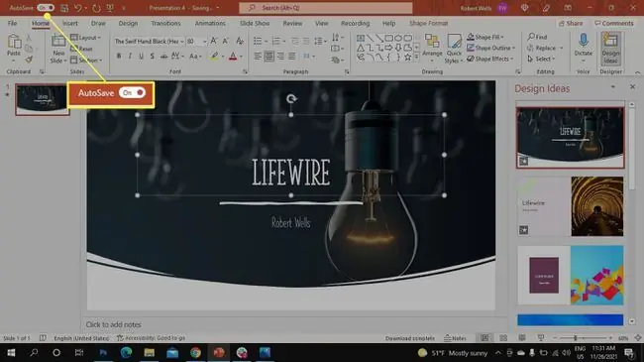
Task: Toggle the AutoSave switch in title bar
Action: (x=46, y=8)
